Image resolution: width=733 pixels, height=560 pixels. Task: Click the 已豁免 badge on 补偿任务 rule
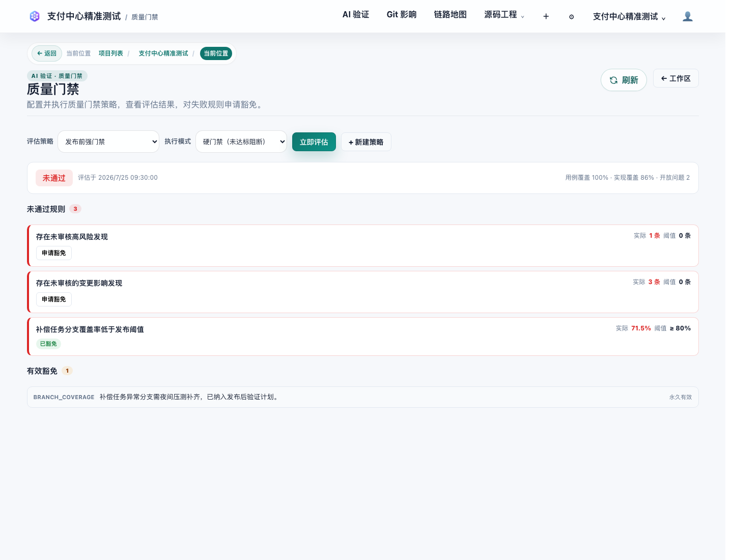[48, 344]
